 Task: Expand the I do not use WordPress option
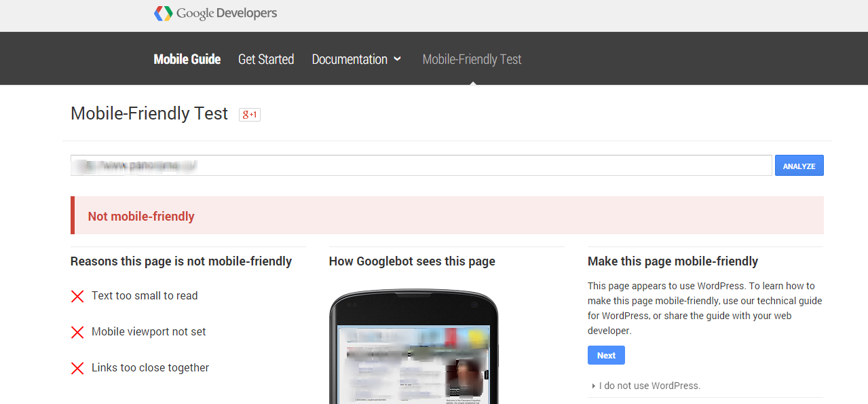click(646, 386)
